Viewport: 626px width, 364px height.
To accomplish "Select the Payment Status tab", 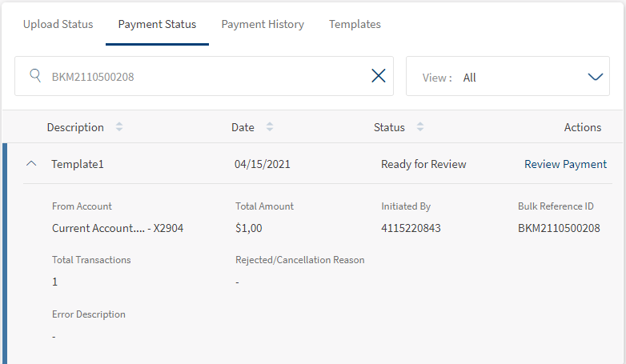I will 157,24.
